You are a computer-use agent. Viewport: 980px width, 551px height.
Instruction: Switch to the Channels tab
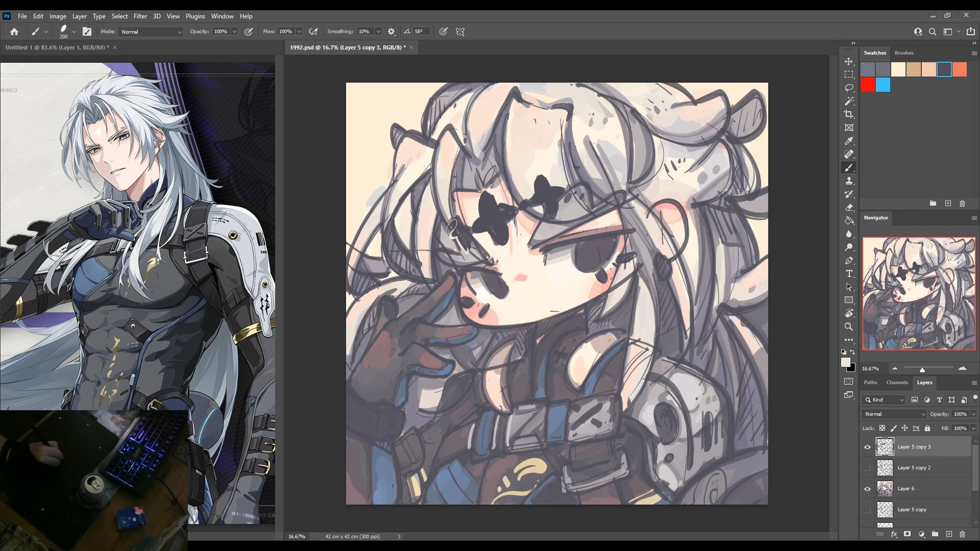pyautogui.click(x=897, y=383)
